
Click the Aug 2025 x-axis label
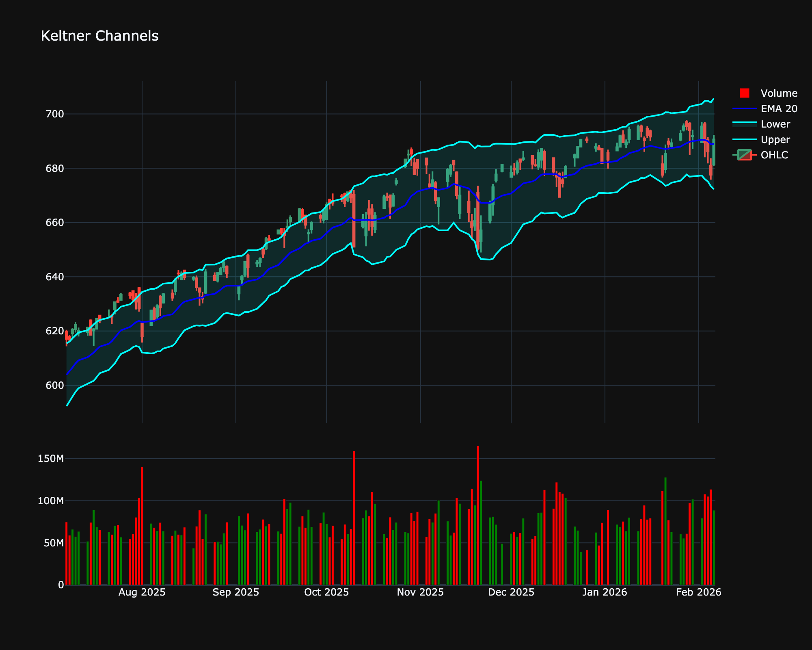tap(142, 592)
